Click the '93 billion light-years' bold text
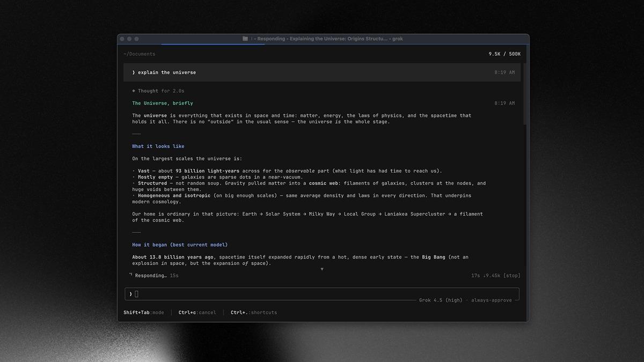The image size is (644, 362). point(207,171)
